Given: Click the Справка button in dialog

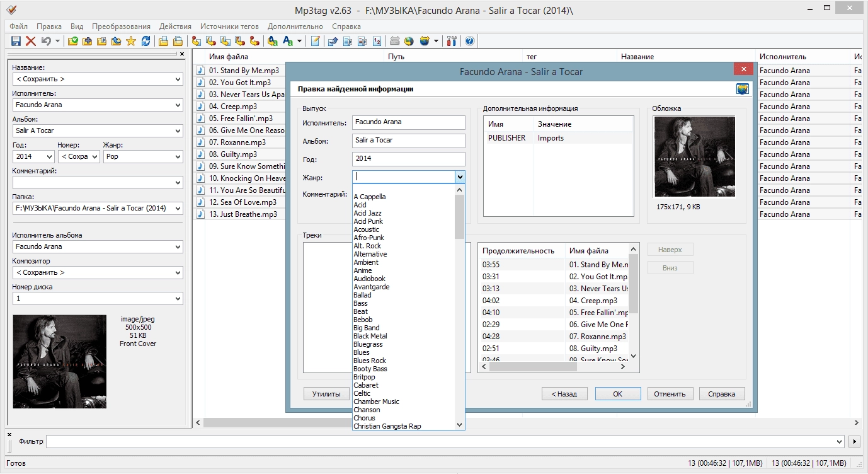Looking at the screenshot, I should [722, 394].
